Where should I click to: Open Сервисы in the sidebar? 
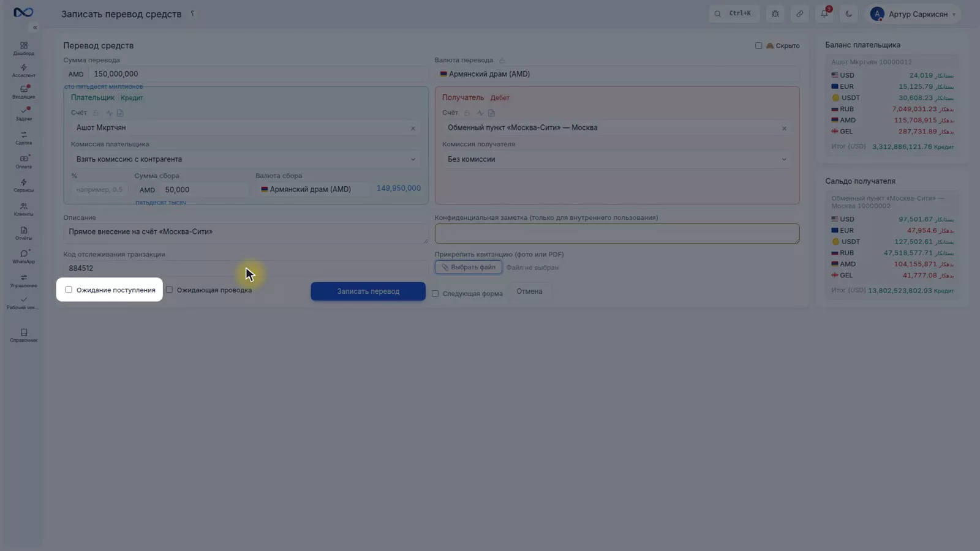tap(23, 186)
